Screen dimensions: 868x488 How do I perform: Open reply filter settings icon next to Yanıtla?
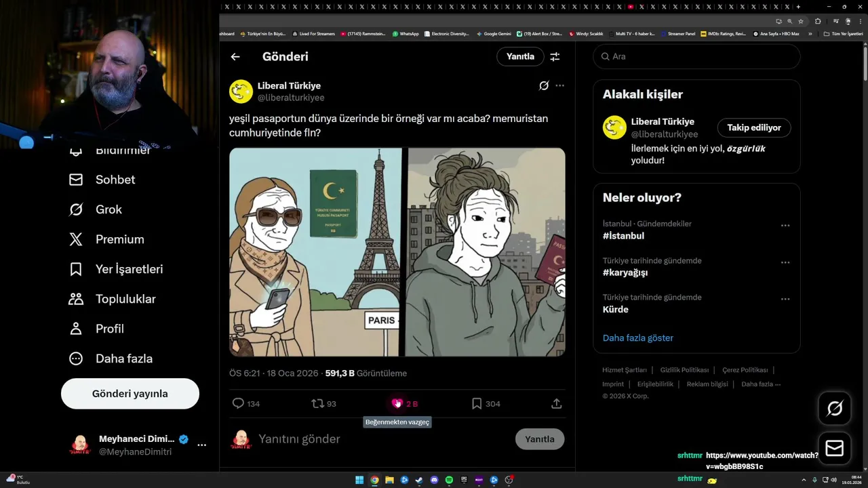pyautogui.click(x=555, y=57)
